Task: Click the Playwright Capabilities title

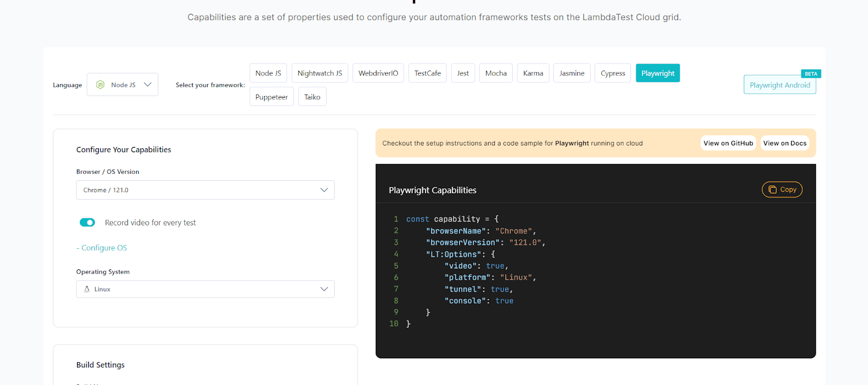Action: click(432, 191)
